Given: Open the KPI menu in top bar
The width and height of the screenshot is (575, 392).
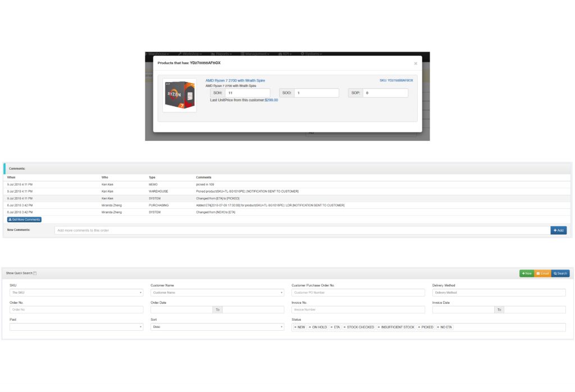Looking at the screenshot, I should (x=285, y=54).
